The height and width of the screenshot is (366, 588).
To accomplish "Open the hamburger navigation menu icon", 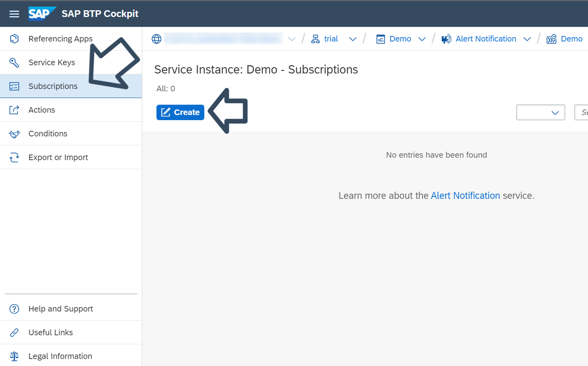I will tap(14, 14).
